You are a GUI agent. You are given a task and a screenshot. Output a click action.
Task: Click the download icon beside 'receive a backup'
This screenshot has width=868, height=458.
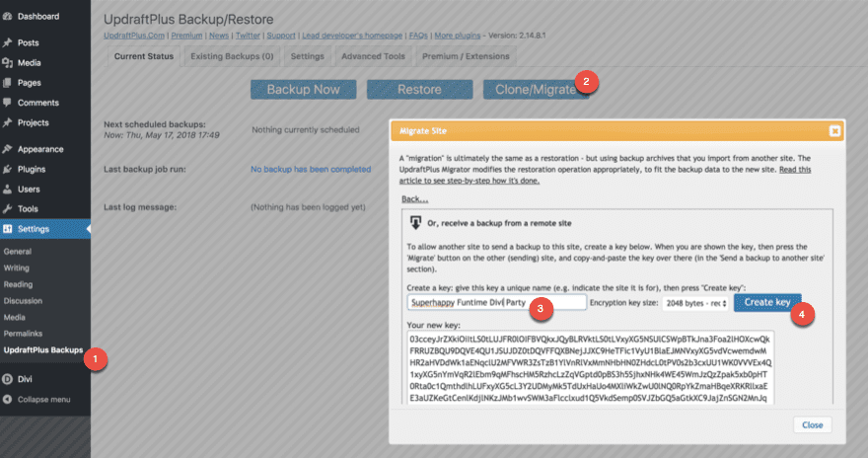pyautogui.click(x=415, y=223)
